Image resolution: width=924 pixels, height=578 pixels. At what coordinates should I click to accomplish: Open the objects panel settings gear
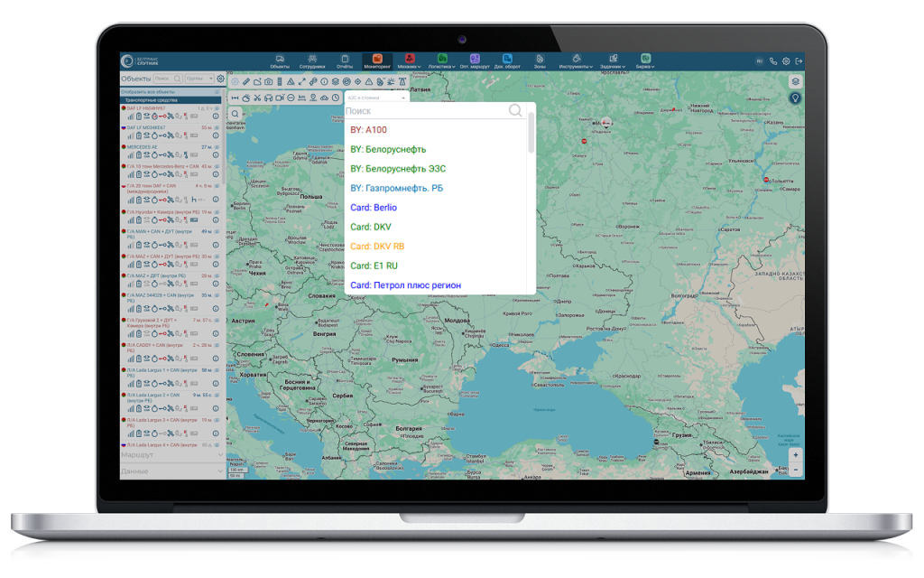(x=221, y=79)
